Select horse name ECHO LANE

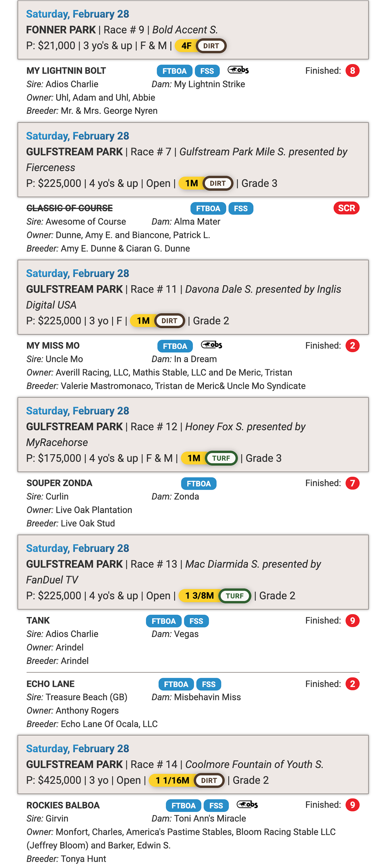tap(50, 684)
